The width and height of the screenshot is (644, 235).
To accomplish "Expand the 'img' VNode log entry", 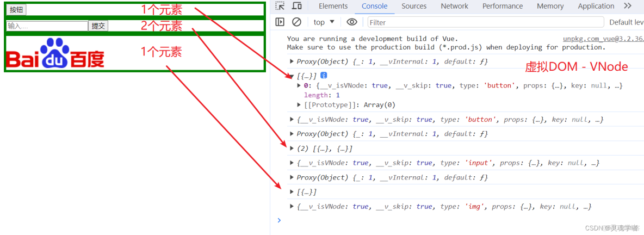I will click(x=292, y=207).
